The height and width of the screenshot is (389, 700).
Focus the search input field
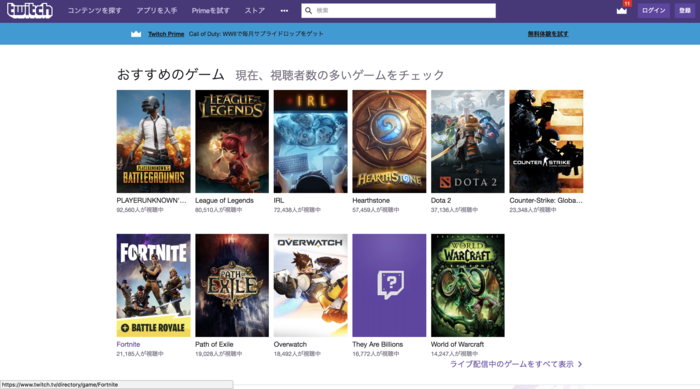[x=398, y=10]
